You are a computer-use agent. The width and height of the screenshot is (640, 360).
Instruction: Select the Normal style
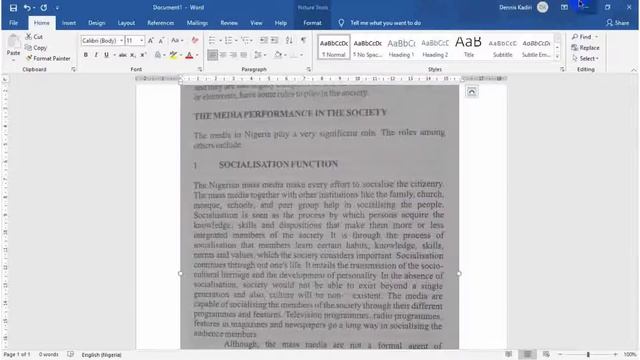coord(334,47)
